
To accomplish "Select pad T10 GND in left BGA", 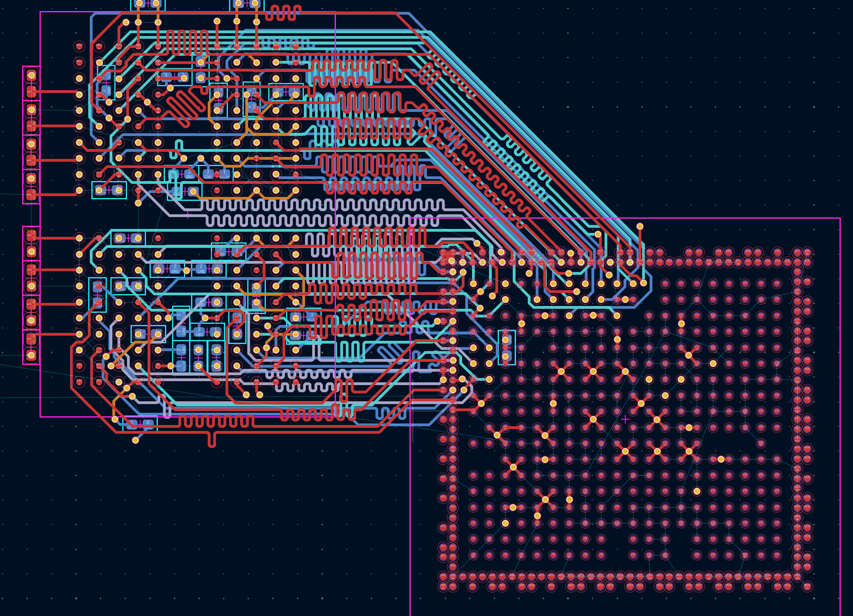I will click(x=119, y=142).
